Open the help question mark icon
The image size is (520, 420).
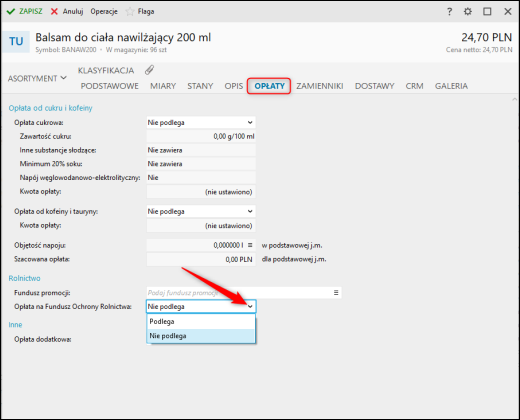449,12
